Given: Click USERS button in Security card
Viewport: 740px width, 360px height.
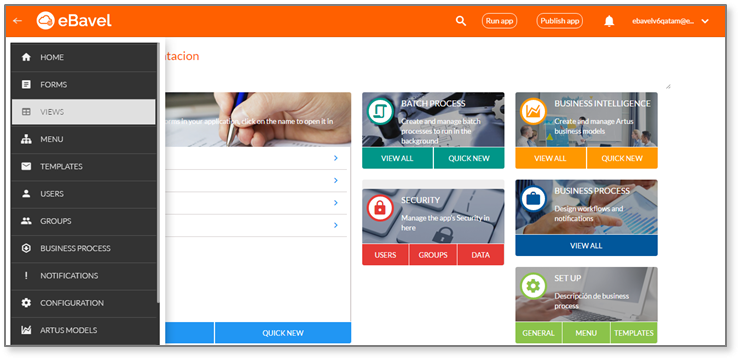Looking at the screenshot, I should pos(385,255).
